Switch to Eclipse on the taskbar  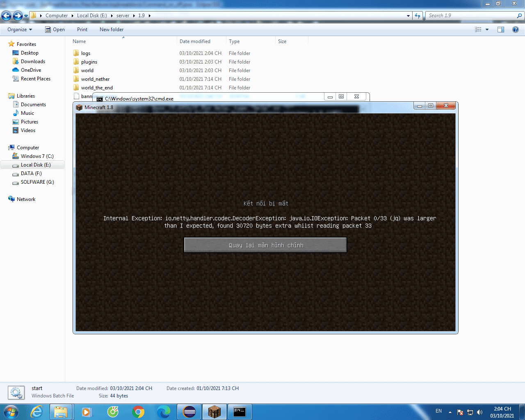[x=189, y=412]
